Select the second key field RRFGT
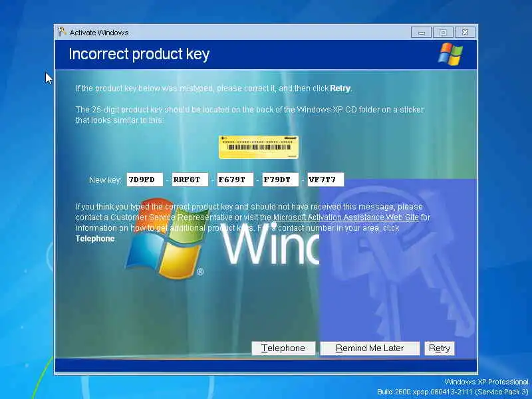 click(190, 180)
